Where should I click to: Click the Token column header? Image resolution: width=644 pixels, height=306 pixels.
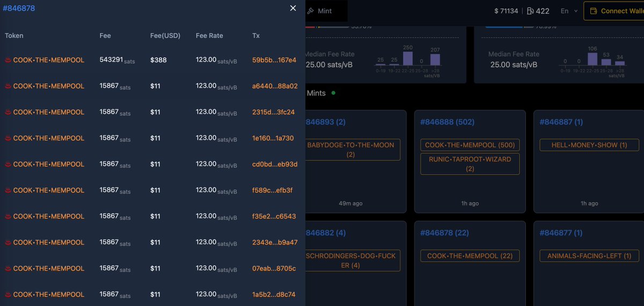pos(14,35)
